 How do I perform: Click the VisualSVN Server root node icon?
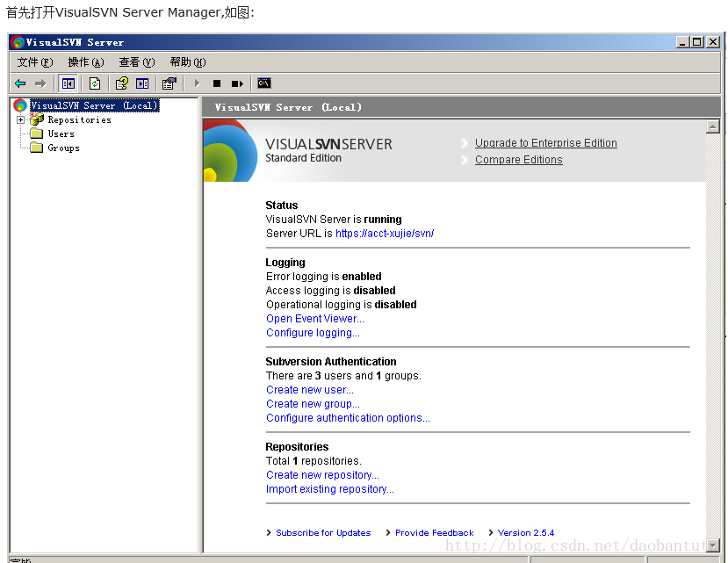click(20, 106)
